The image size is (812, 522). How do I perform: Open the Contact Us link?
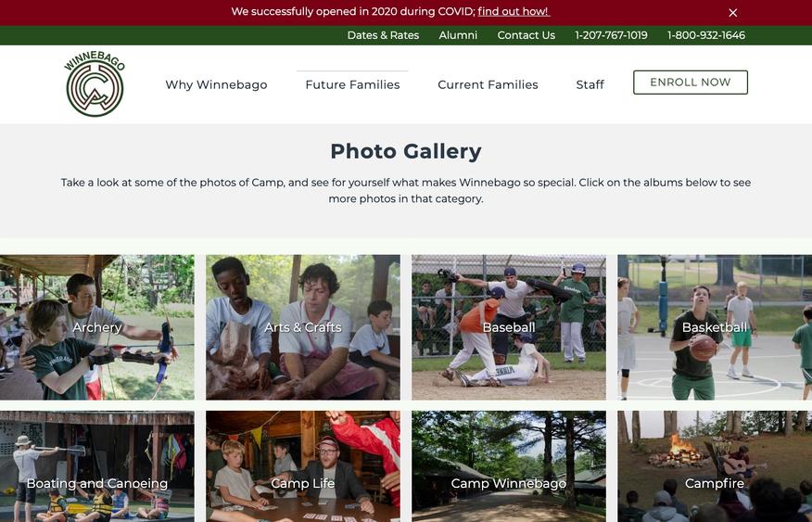(527, 35)
